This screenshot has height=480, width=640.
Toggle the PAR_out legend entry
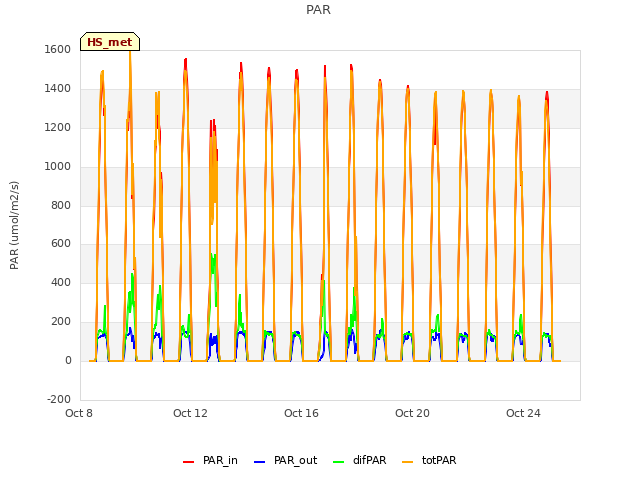point(285,460)
